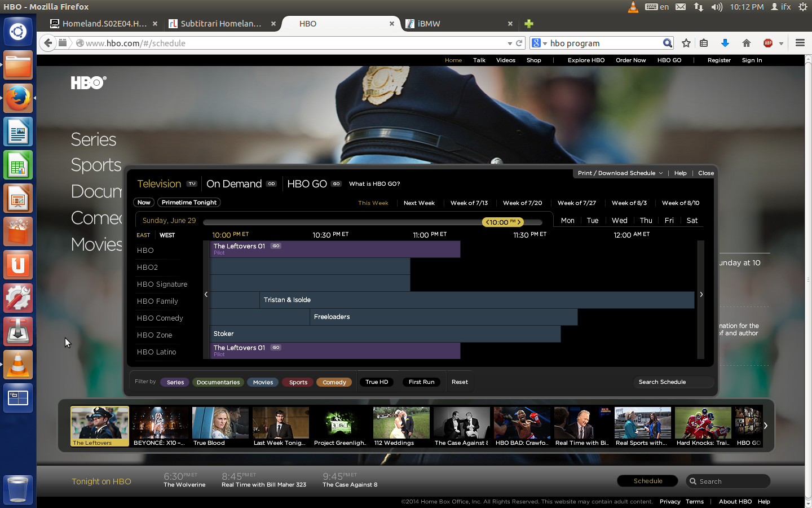The image size is (812, 508).
Task: Click the Primetime Tonight button
Action: (189, 203)
